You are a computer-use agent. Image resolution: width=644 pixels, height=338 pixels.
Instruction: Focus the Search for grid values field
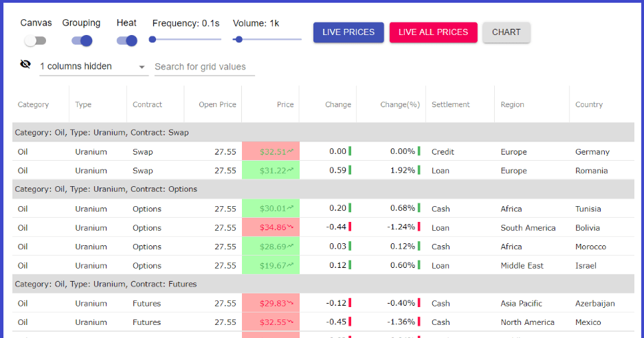point(205,67)
